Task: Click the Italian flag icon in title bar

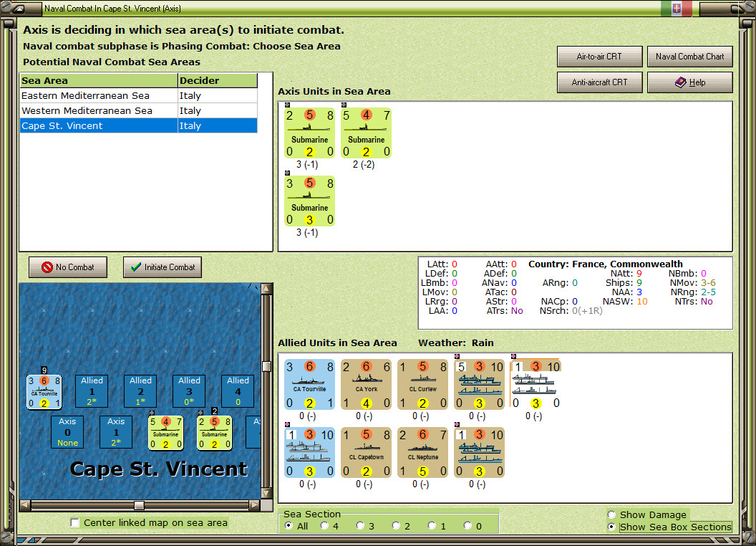Action: click(x=676, y=8)
